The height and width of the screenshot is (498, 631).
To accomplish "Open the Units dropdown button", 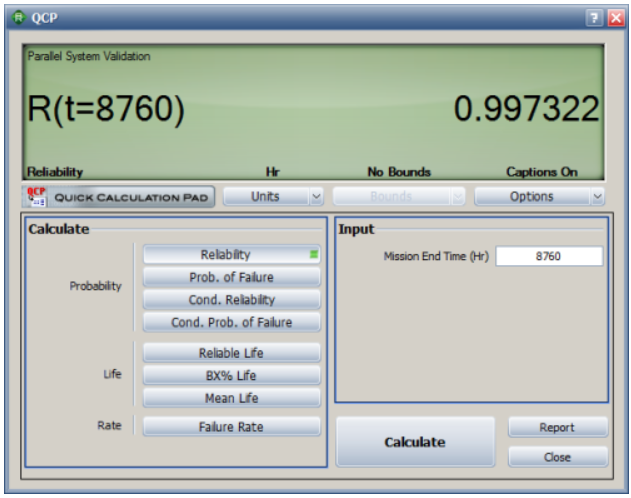I will click(x=266, y=197).
